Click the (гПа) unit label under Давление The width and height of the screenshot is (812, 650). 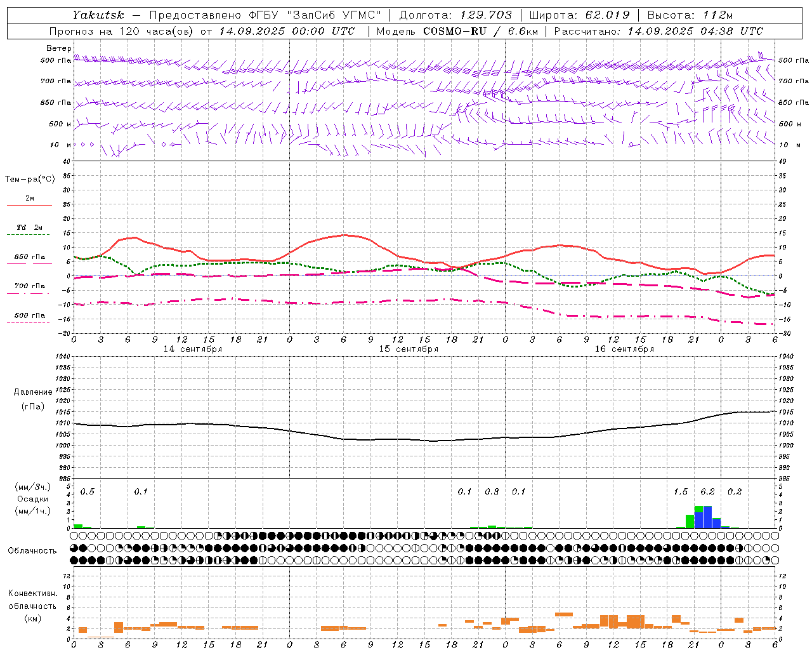pos(32,407)
